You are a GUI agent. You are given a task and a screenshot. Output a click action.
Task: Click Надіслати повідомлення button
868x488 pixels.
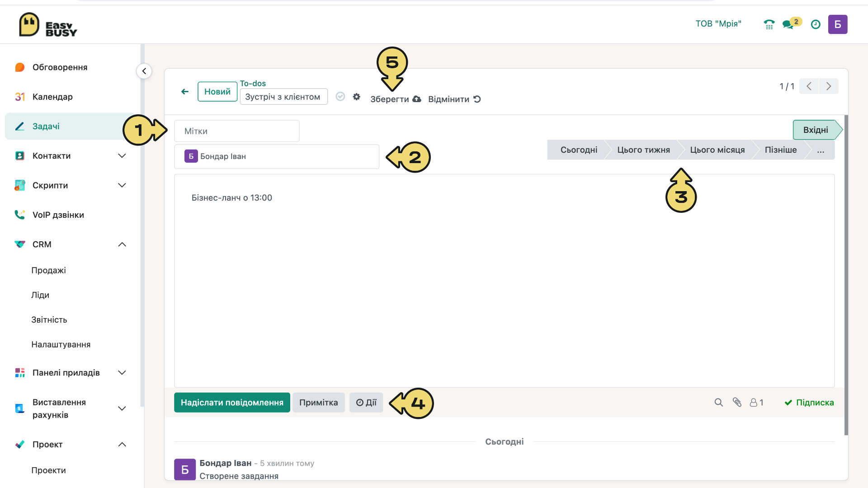[x=232, y=403]
